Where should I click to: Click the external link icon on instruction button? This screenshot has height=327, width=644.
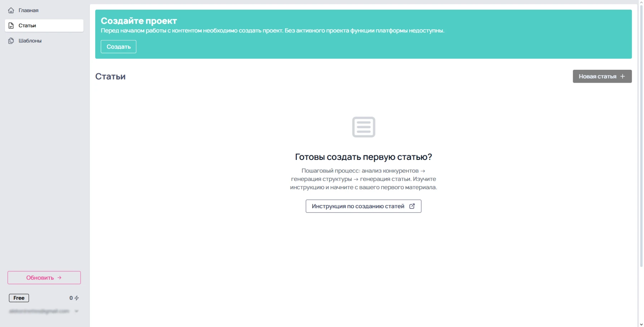412,206
